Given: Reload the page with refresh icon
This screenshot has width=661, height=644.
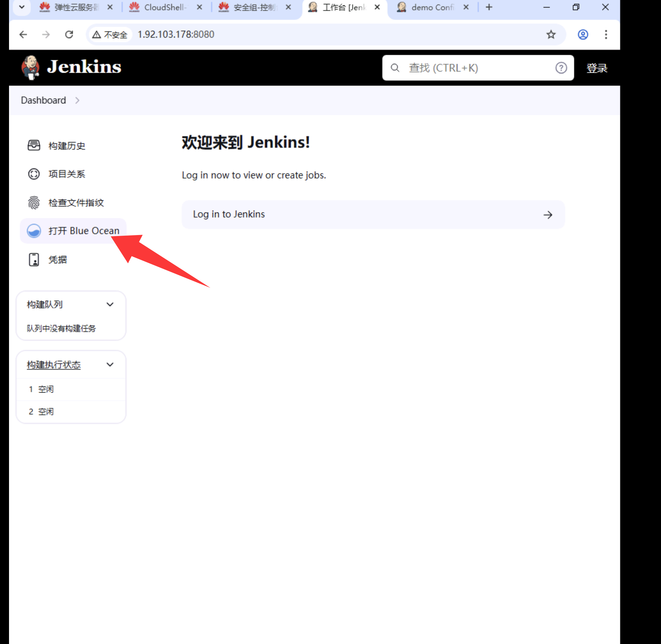Looking at the screenshot, I should pos(69,34).
